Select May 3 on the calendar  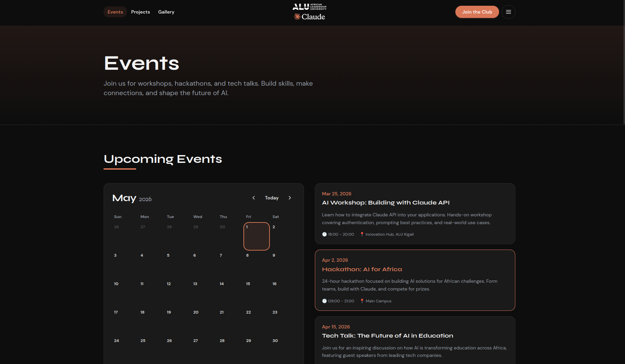coord(125,265)
